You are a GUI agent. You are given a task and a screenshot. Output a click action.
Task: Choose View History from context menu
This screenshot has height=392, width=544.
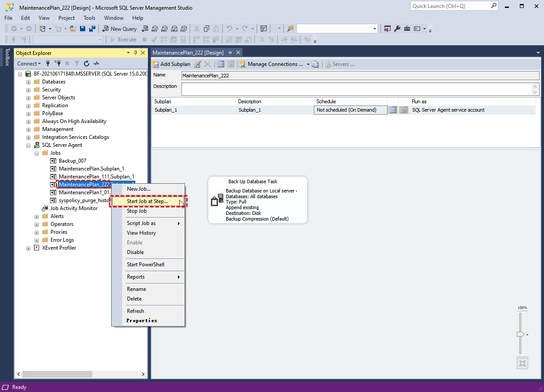click(x=141, y=233)
